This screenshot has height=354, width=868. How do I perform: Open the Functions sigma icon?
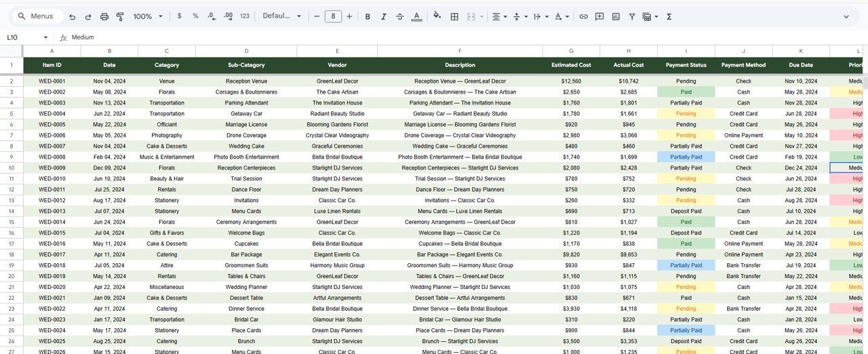pos(669,16)
